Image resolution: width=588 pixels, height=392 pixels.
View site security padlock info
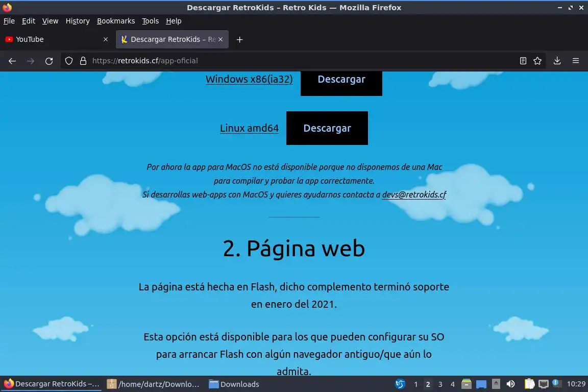point(83,61)
